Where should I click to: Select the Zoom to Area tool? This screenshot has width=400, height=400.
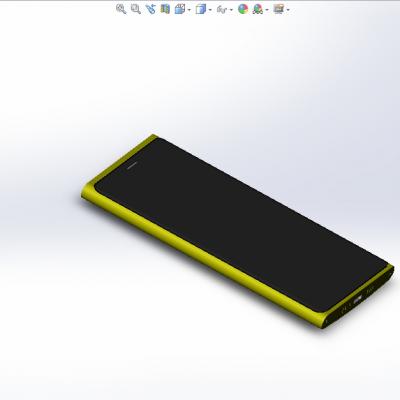(x=136, y=9)
